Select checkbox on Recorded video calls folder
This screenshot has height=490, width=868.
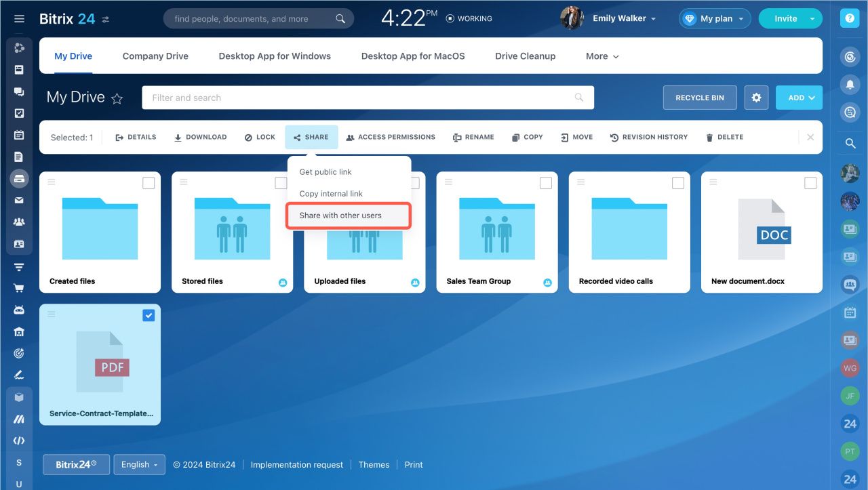coord(678,183)
